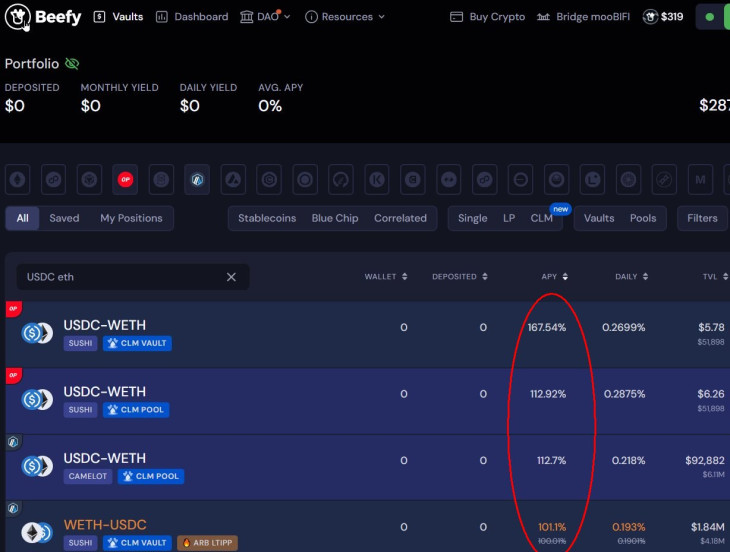Click the 112.92% APY value
This screenshot has width=730, height=552.
(x=548, y=394)
